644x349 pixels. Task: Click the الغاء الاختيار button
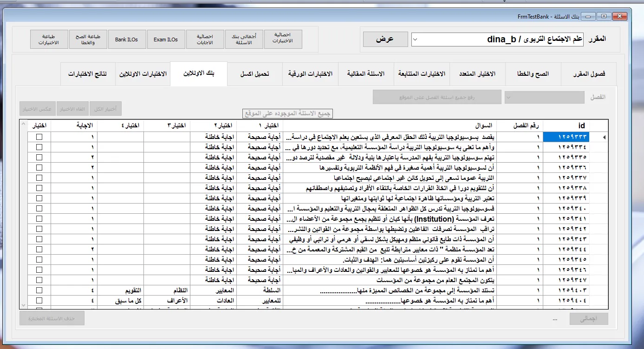(72, 109)
